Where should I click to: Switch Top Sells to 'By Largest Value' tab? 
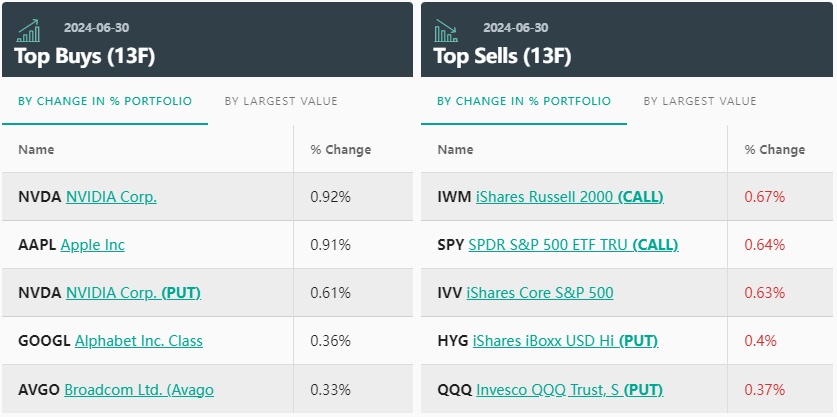[x=700, y=101]
